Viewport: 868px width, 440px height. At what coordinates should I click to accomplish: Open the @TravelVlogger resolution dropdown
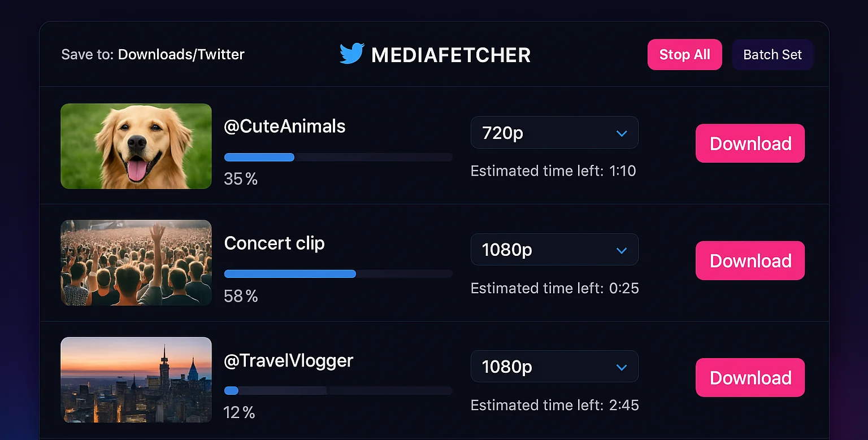[x=554, y=367]
